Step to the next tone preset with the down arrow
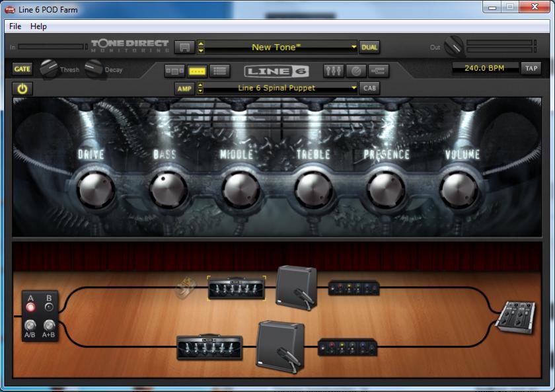The image size is (555, 392). 201,51
